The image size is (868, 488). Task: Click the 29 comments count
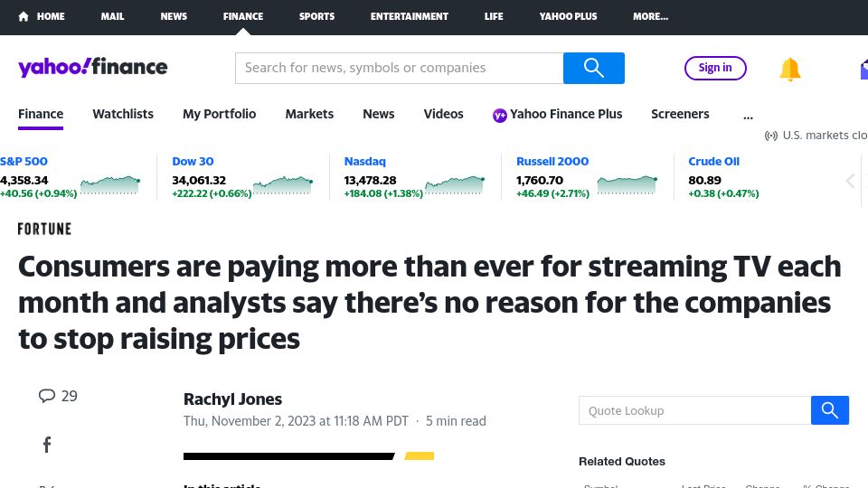(70, 396)
